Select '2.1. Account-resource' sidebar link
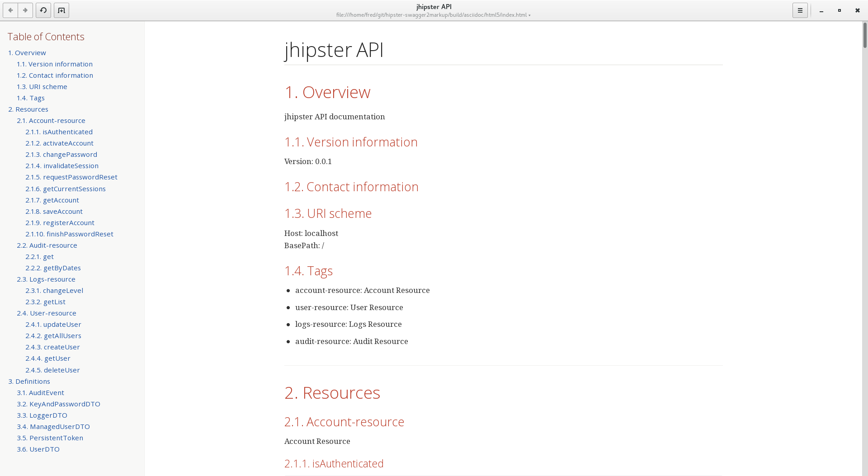The image size is (868, 476). point(51,120)
